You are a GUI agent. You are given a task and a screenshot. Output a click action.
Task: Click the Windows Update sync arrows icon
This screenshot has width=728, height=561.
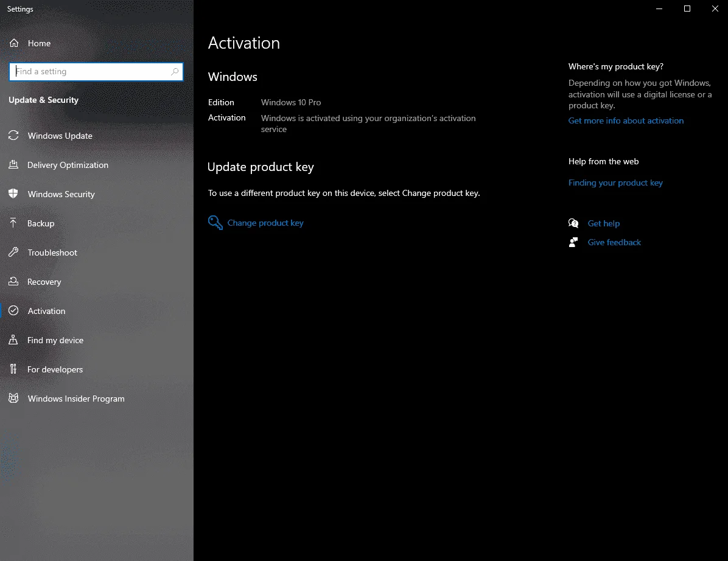(x=13, y=136)
